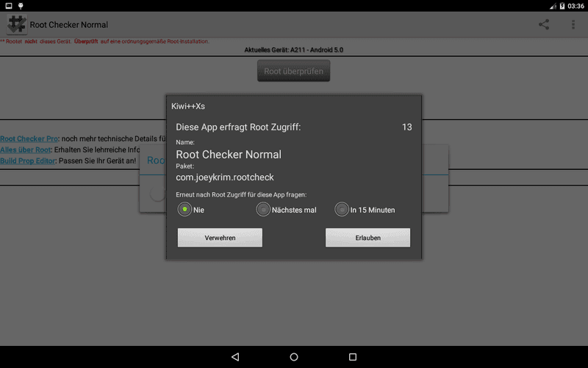The image size is (588, 368).
Task: Tap the 'Root Checker Normal' name in dialog
Action: coord(229,155)
